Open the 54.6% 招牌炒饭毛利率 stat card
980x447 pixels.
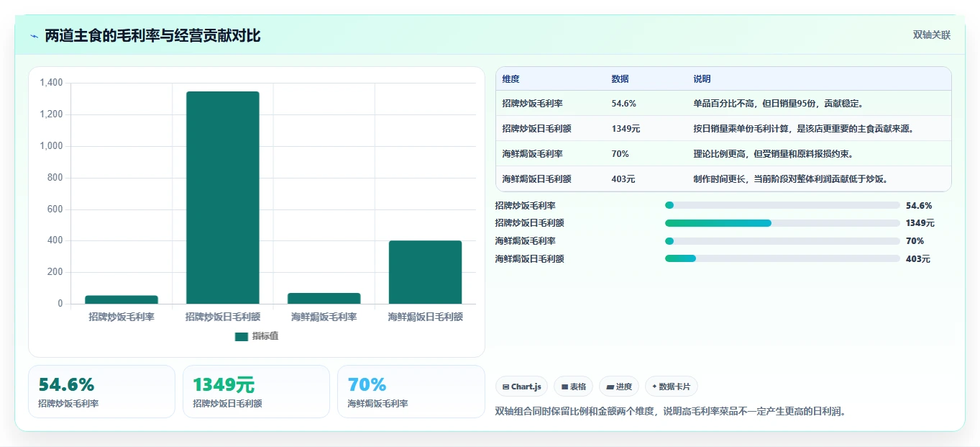click(101, 392)
